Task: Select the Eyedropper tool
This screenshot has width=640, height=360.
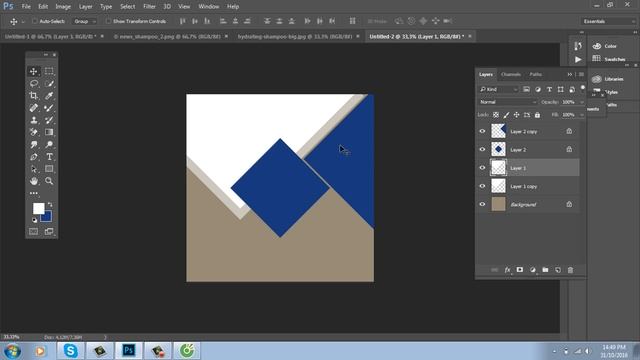Action: (49, 96)
